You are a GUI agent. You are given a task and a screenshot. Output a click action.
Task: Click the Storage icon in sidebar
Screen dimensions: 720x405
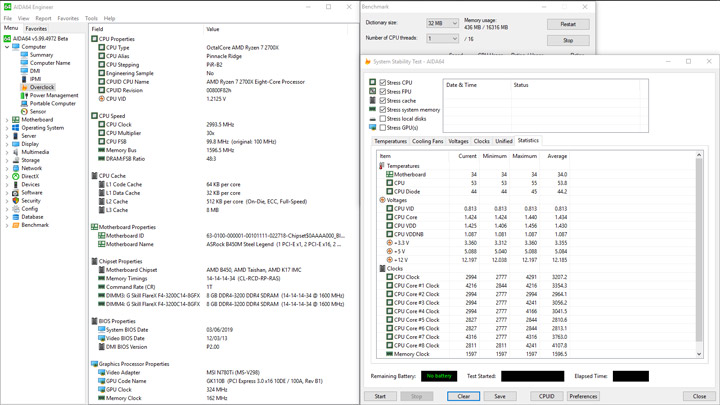click(16, 160)
